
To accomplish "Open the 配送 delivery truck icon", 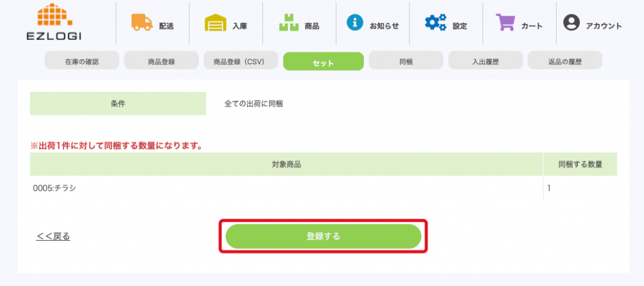I will pos(142,23).
